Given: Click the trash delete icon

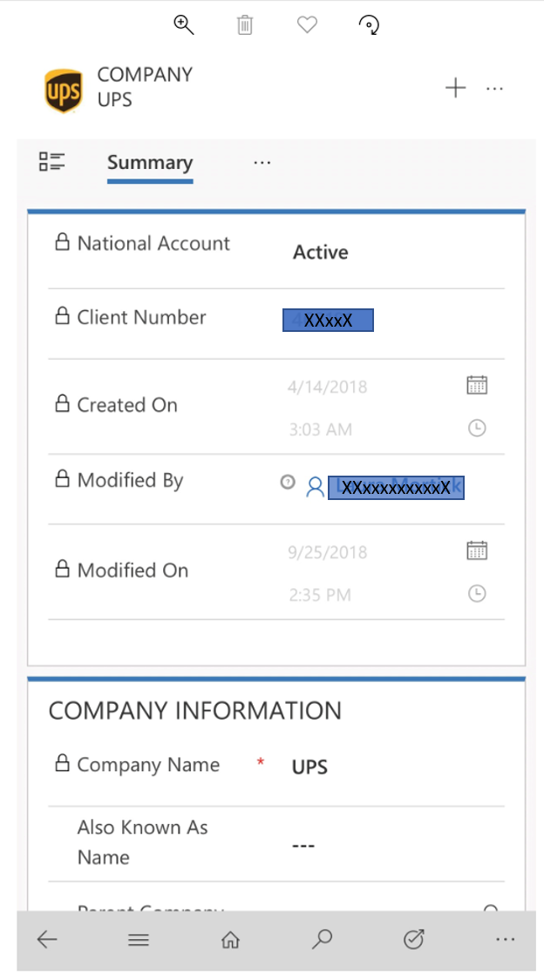Looking at the screenshot, I should (x=244, y=25).
